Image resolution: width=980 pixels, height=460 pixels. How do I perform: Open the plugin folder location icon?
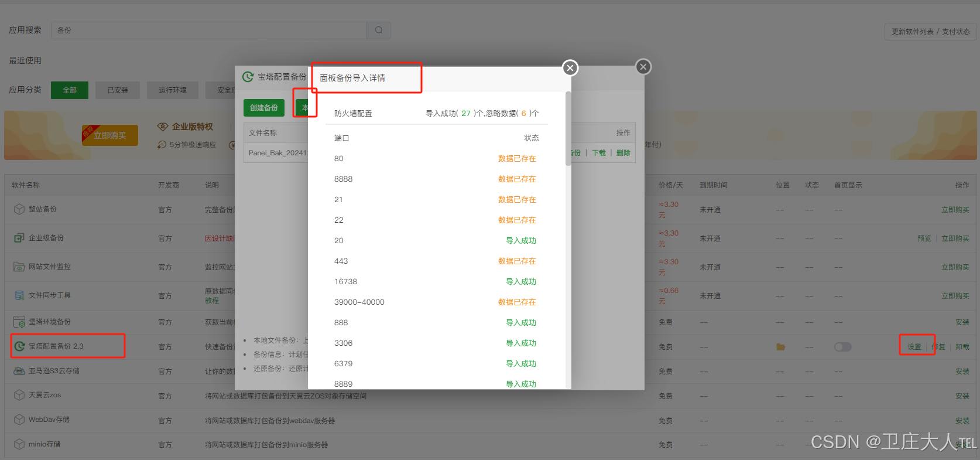(x=780, y=347)
